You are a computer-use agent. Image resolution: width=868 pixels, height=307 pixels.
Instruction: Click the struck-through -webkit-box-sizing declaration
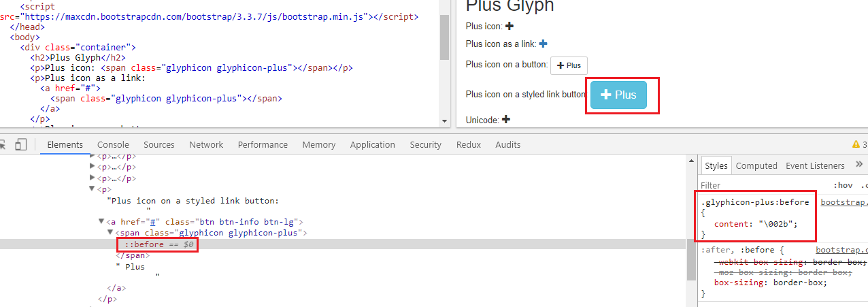click(x=790, y=261)
